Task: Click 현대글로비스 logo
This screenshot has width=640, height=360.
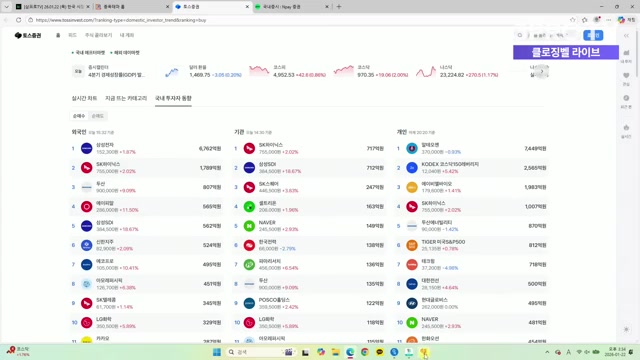Action: [x=412, y=303]
